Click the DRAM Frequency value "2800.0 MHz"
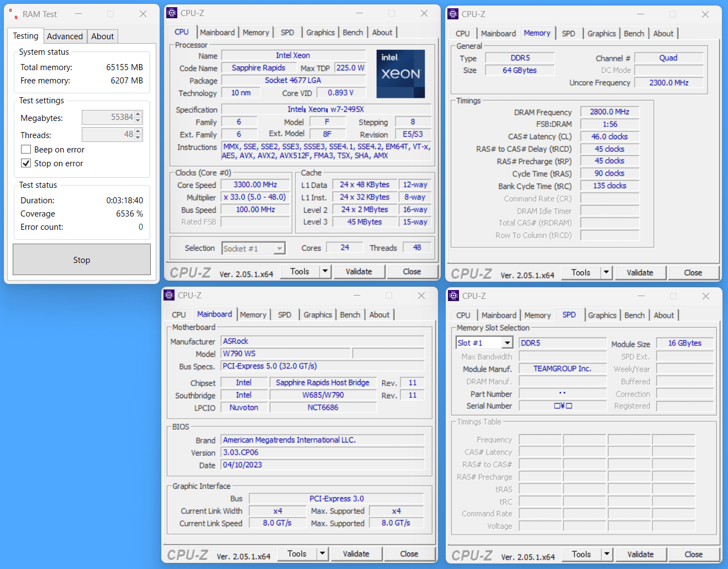The width and height of the screenshot is (728, 569). [x=610, y=112]
